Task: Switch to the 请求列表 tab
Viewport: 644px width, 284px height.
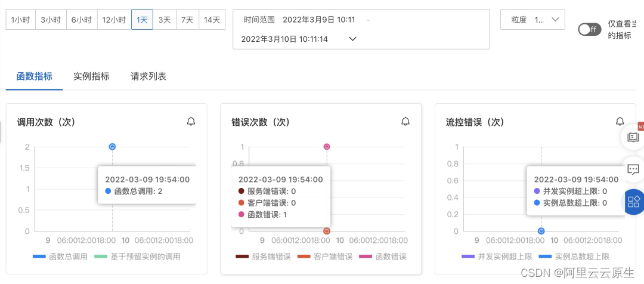Action: click(x=148, y=76)
